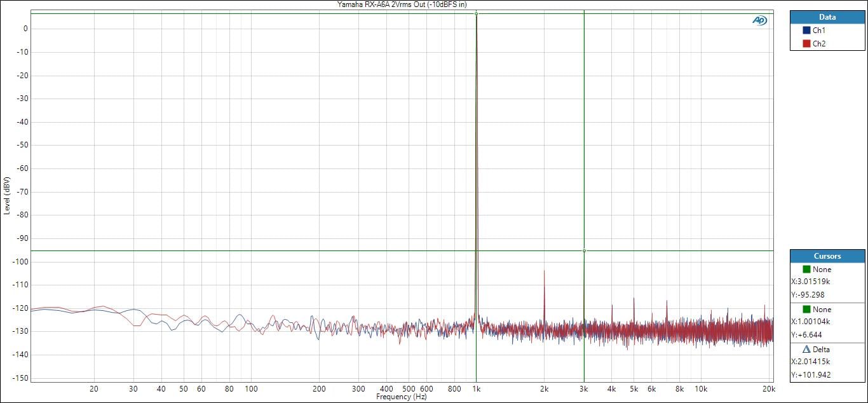Click the Level (dBV) axis label

[x=7, y=195]
